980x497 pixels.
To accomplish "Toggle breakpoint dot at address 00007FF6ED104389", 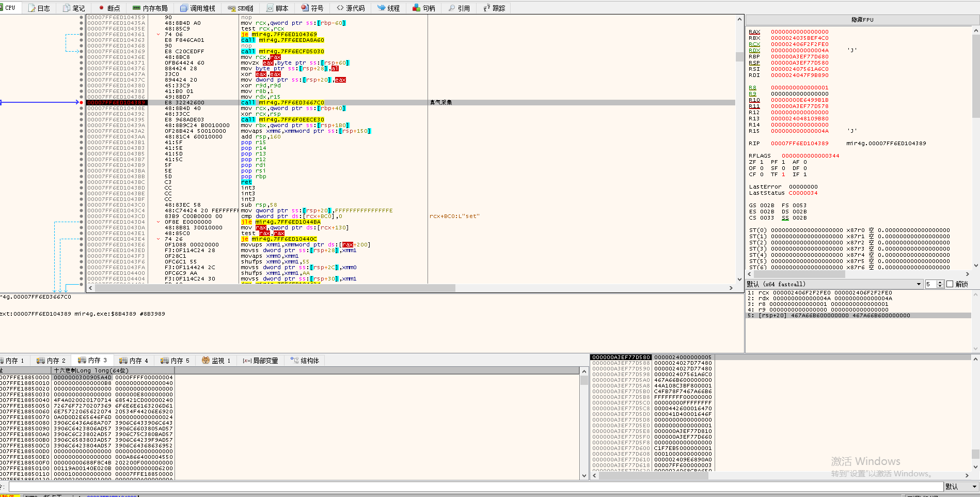I will click(x=82, y=103).
